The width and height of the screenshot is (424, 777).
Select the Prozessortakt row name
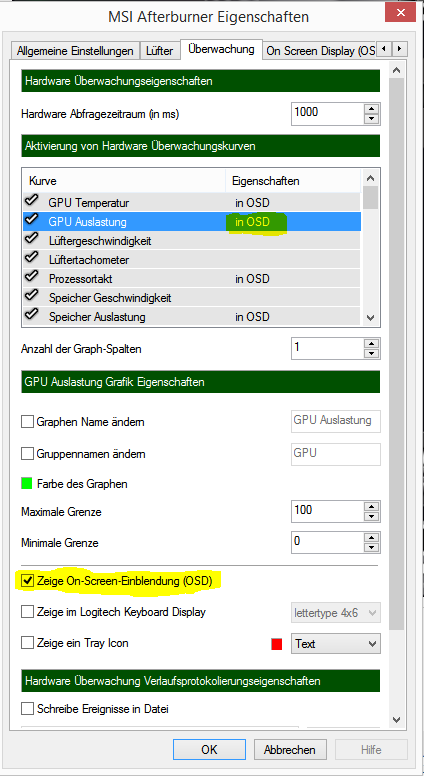pos(80,279)
